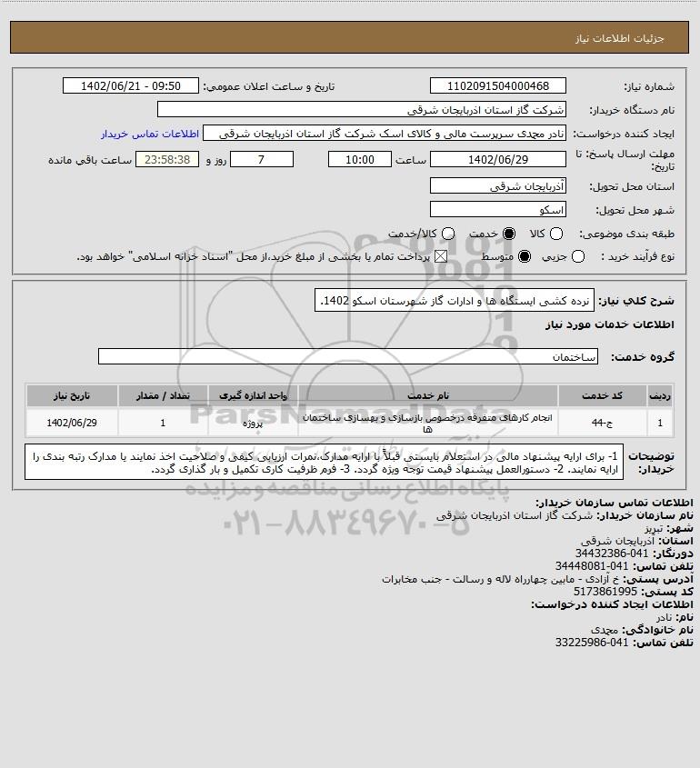Click service code cell ج-44

(x=602, y=423)
